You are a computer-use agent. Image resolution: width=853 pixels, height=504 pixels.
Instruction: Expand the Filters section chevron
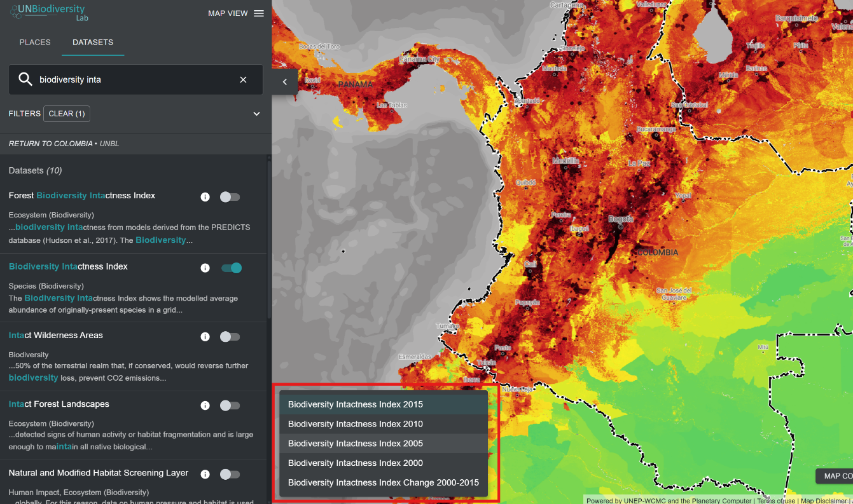coord(256,114)
